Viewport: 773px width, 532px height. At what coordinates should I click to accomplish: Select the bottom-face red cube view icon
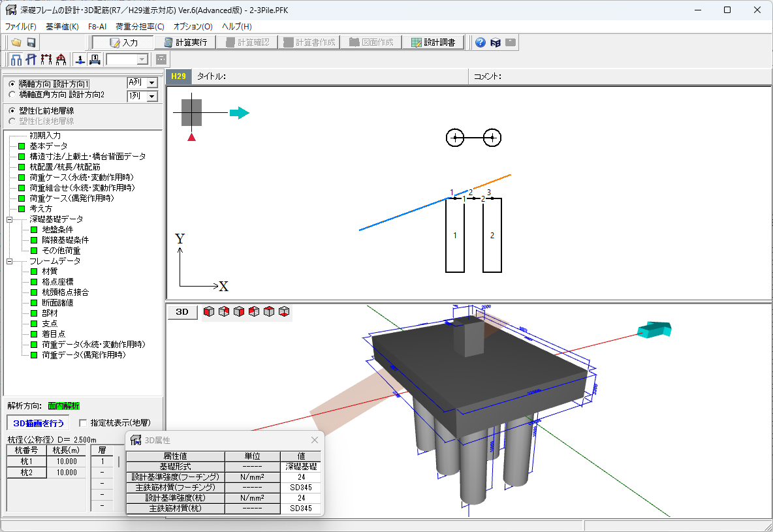284,311
